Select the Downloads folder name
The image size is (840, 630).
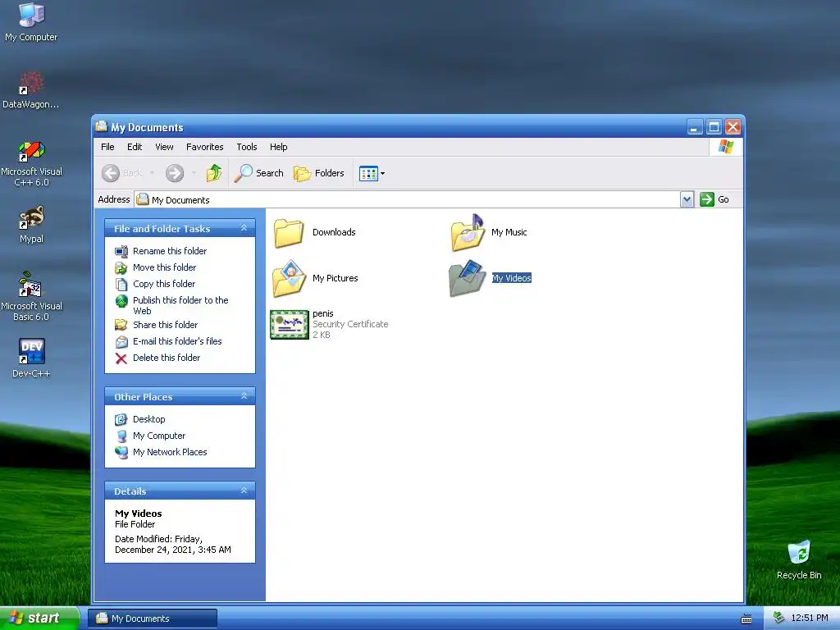point(334,232)
